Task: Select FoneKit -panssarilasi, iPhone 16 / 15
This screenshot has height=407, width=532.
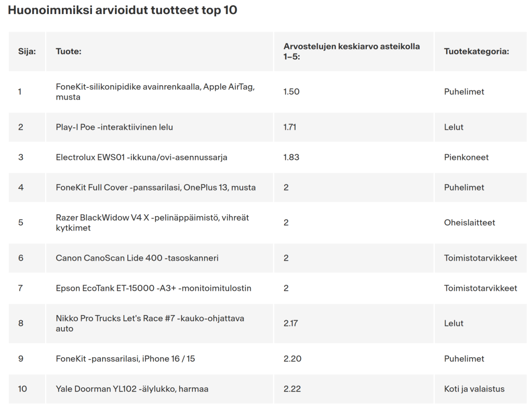Action: (125, 359)
